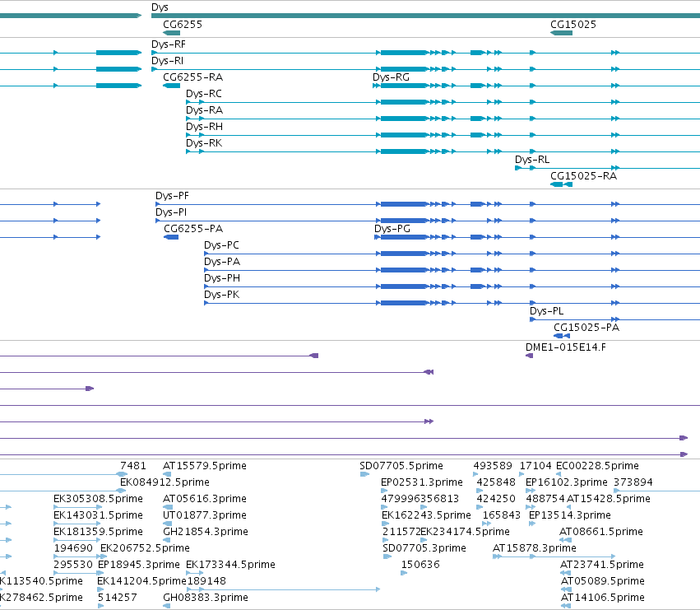Select the 493589 feature label

493,466
